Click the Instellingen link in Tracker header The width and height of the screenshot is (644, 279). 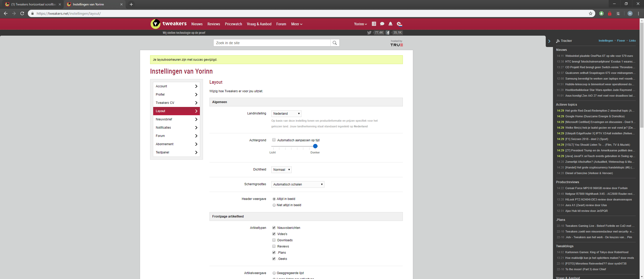click(606, 41)
